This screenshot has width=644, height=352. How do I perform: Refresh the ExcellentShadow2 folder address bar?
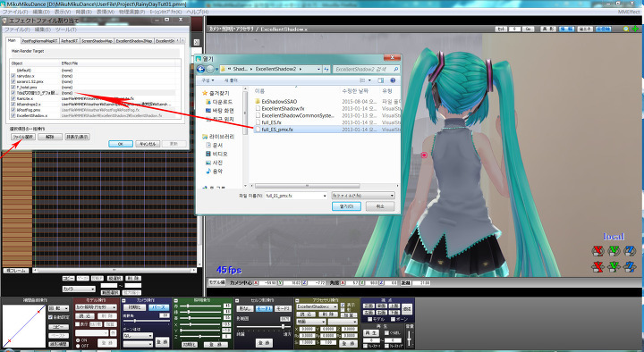pos(326,70)
